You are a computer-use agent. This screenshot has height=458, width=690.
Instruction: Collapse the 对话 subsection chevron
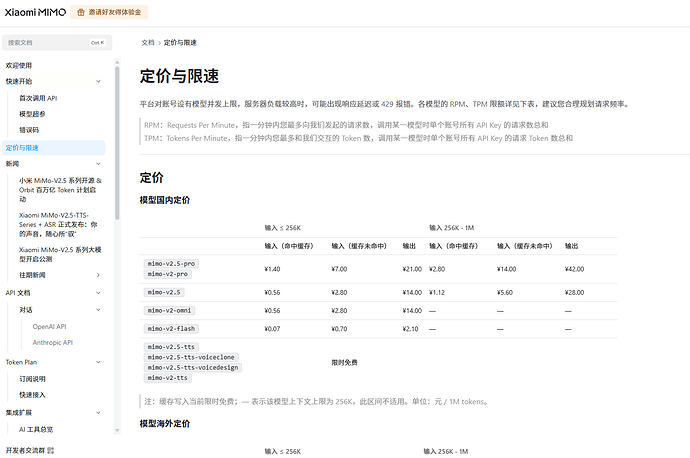point(98,310)
